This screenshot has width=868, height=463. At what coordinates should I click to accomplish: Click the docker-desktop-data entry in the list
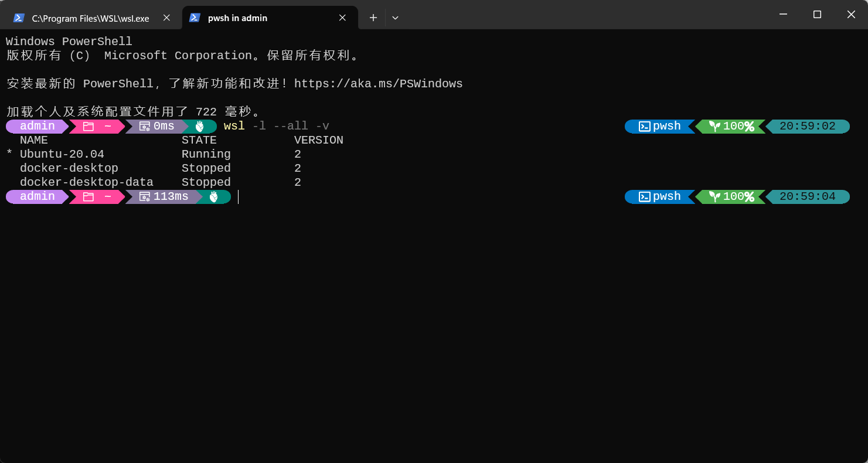point(86,182)
